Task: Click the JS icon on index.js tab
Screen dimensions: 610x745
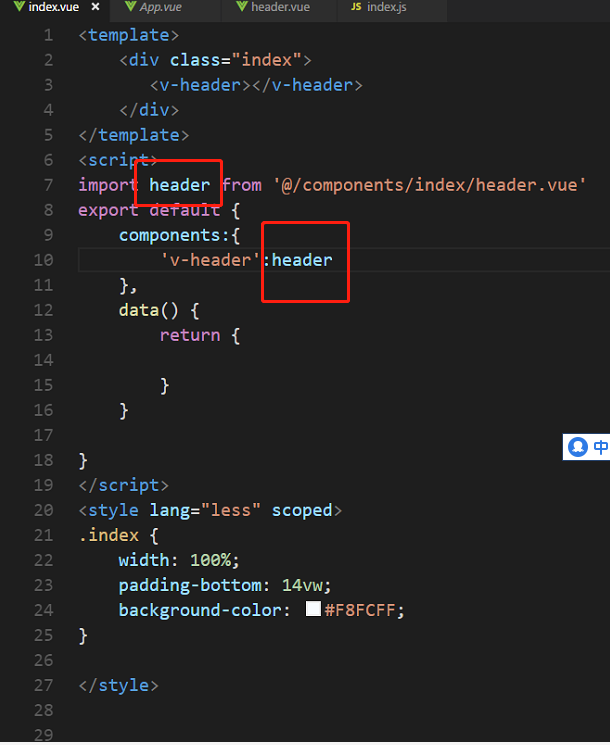Action: click(x=356, y=7)
